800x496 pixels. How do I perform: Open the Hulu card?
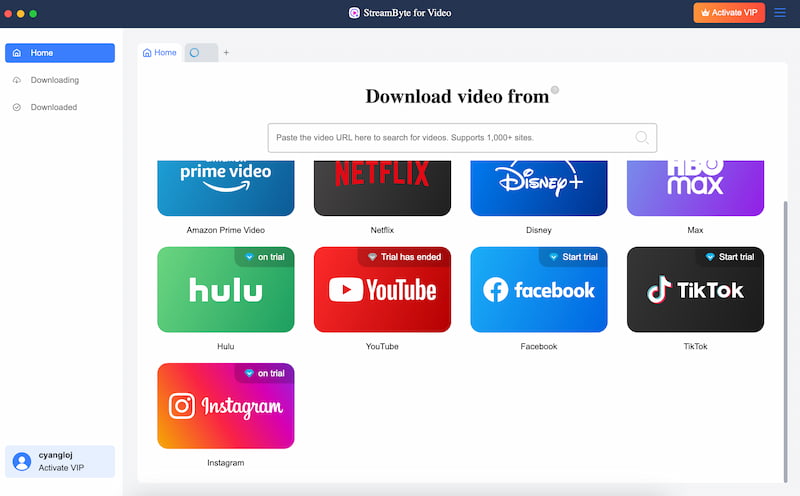click(226, 290)
